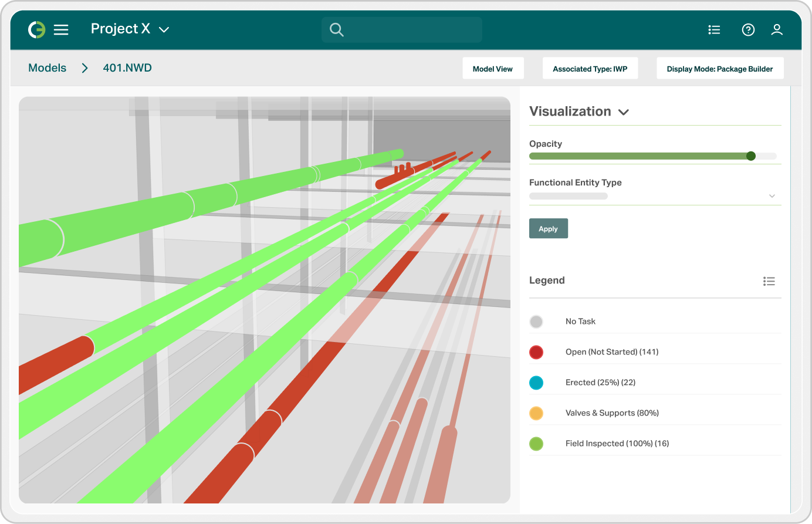Collapse the Visualization section
The width and height of the screenshot is (812, 524).
point(624,111)
